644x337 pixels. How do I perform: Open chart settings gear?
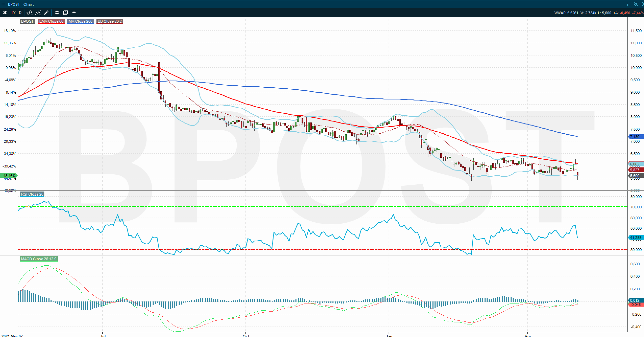[x=57, y=13]
